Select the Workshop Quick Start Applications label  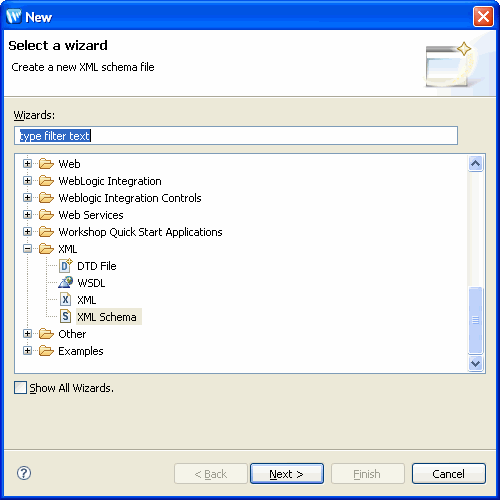[140, 232]
